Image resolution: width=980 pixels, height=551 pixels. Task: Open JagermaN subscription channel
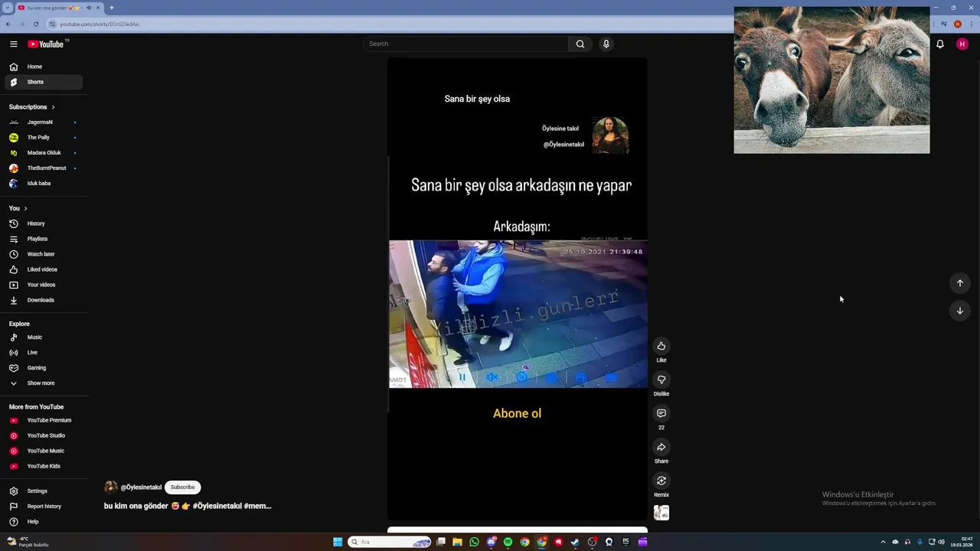43,122
